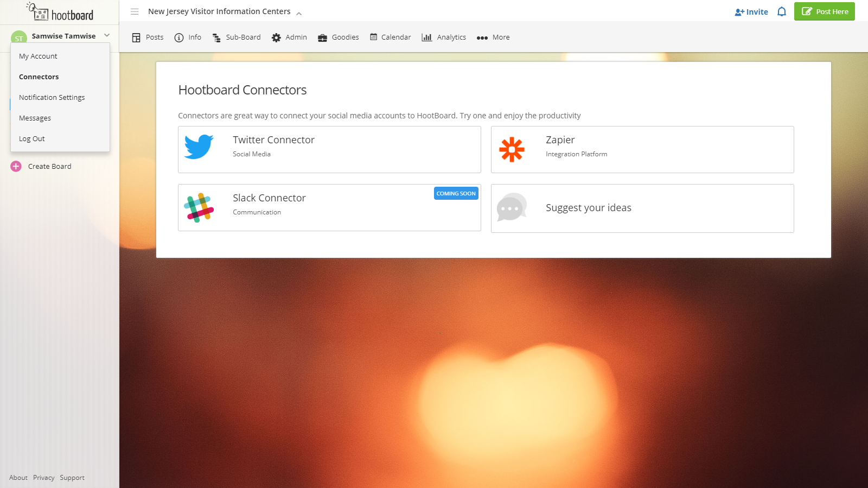The height and width of the screenshot is (488, 868).
Task: Click the chat bubble suggest icon
Action: coord(512,207)
